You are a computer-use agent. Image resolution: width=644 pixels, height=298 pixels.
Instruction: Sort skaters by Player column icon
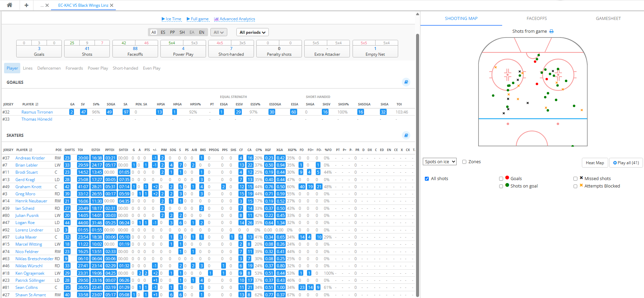click(31, 150)
